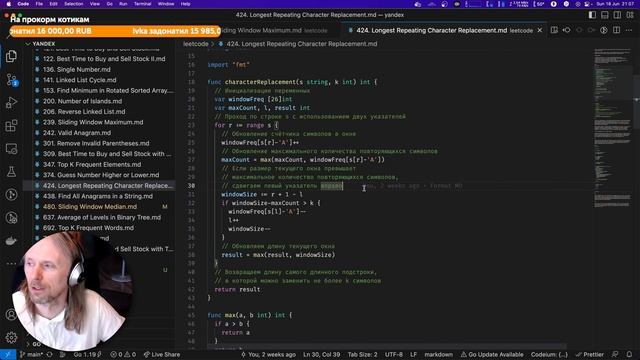Open the Remote Explorer view
Screen dimensions: 640x360
coord(11,149)
